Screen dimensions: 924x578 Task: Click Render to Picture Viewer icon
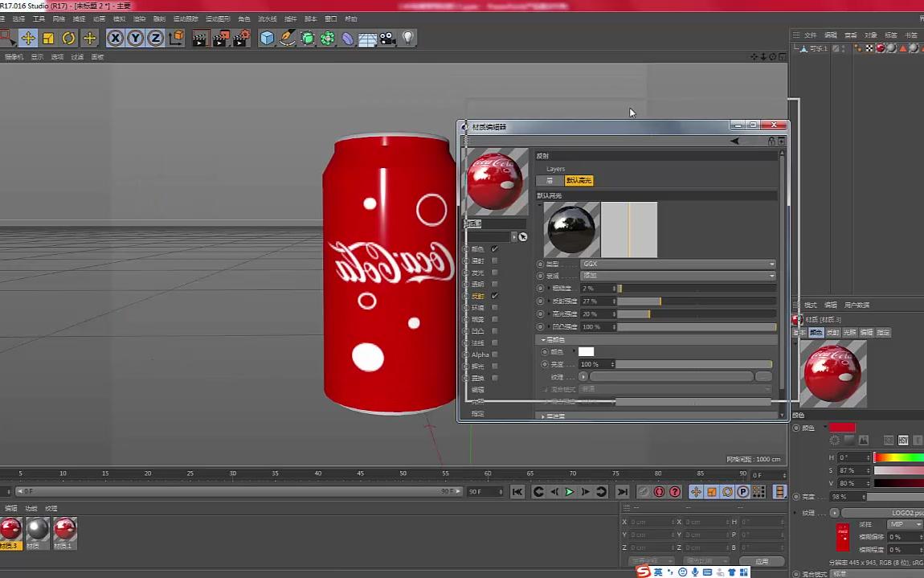point(221,39)
